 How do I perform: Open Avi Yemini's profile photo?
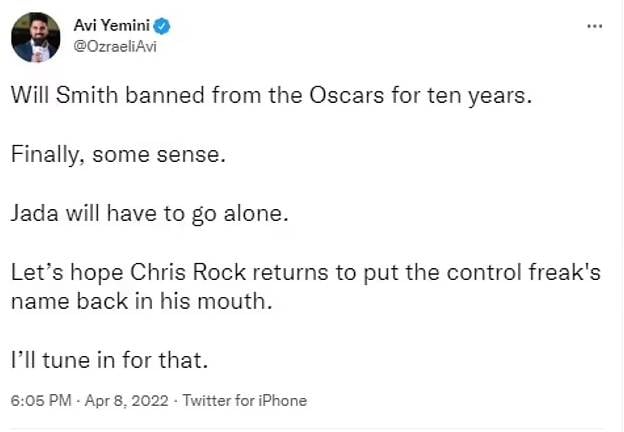pyautogui.click(x=36, y=37)
